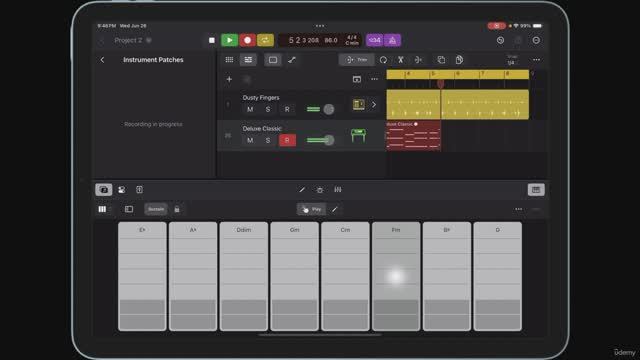The width and height of the screenshot is (640, 360).
Task: Select the Loop tool icon
Action: [x=383, y=60]
